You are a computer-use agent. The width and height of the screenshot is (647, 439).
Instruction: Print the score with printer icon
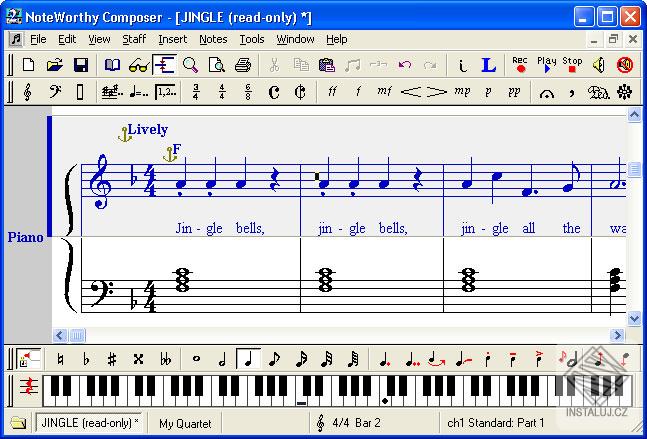[243, 65]
